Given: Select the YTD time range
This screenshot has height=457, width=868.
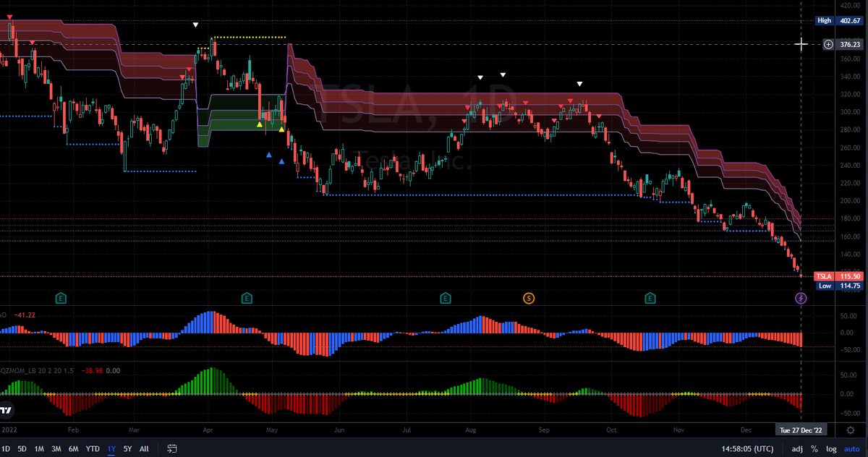Looking at the screenshot, I should 92,448.
